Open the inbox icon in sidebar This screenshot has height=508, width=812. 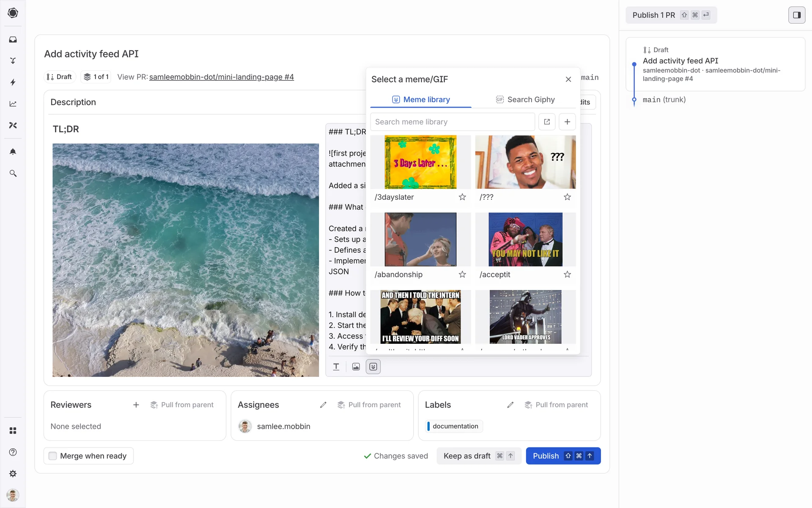tap(13, 39)
